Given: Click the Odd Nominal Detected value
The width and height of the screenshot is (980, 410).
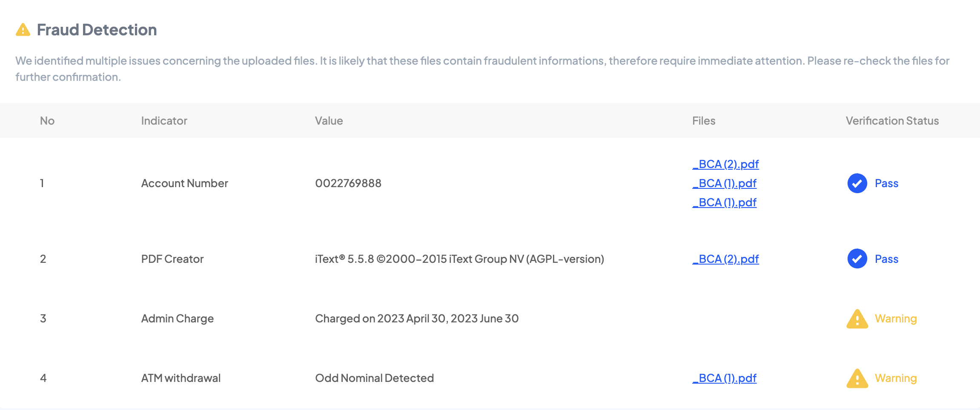Looking at the screenshot, I should (x=374, y=378).
